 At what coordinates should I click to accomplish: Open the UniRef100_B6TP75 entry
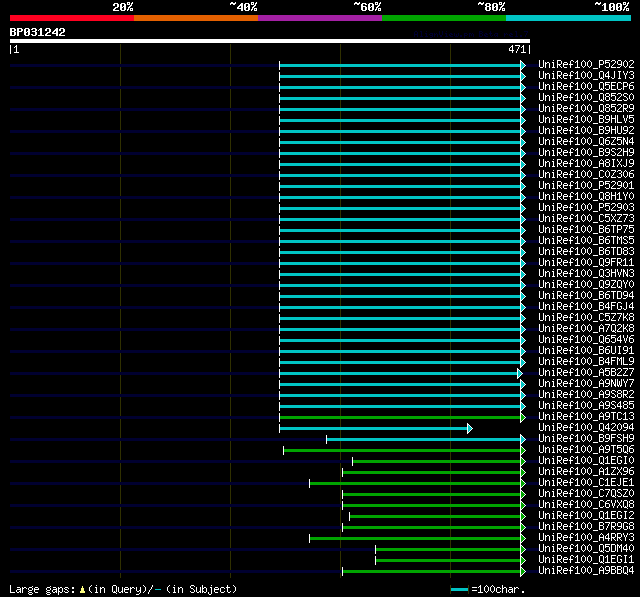(x=586, y=230)
